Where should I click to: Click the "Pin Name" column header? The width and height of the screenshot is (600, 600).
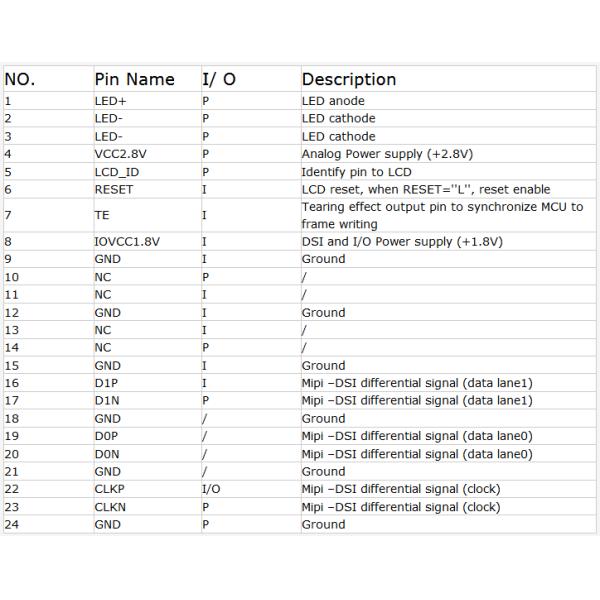tap(134, 79)
